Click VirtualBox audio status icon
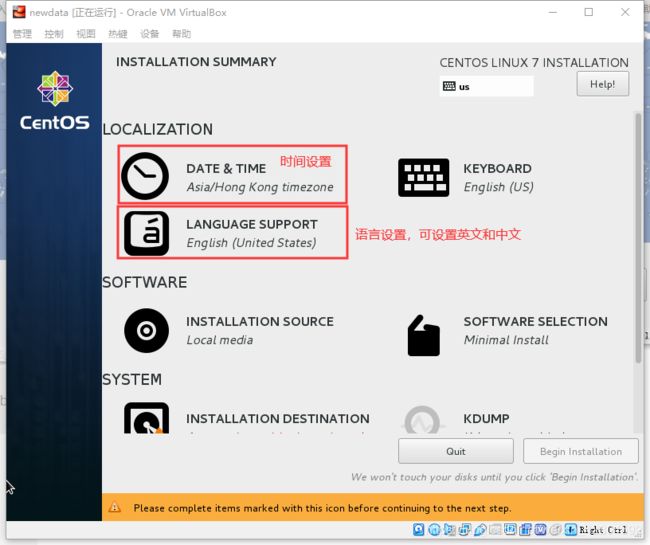650x545 pixels. click(x=450, y=530)
